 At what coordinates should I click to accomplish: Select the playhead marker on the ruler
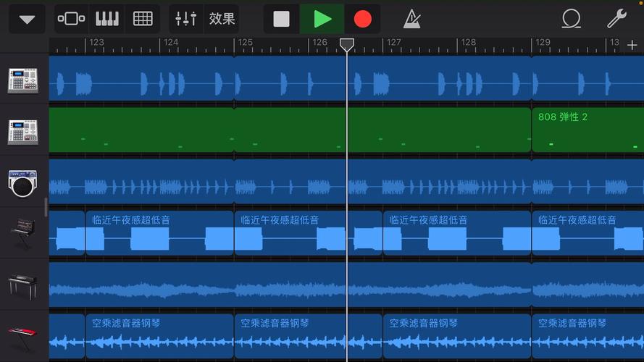pyautogui.click(x=347, y=45)
